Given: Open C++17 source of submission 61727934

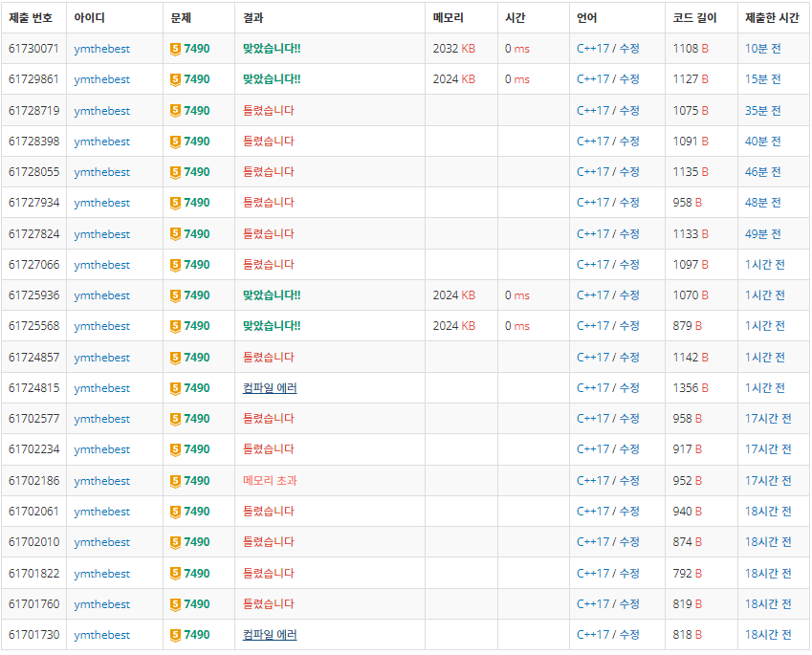Looking at the screenshot, I should point(592,203).
